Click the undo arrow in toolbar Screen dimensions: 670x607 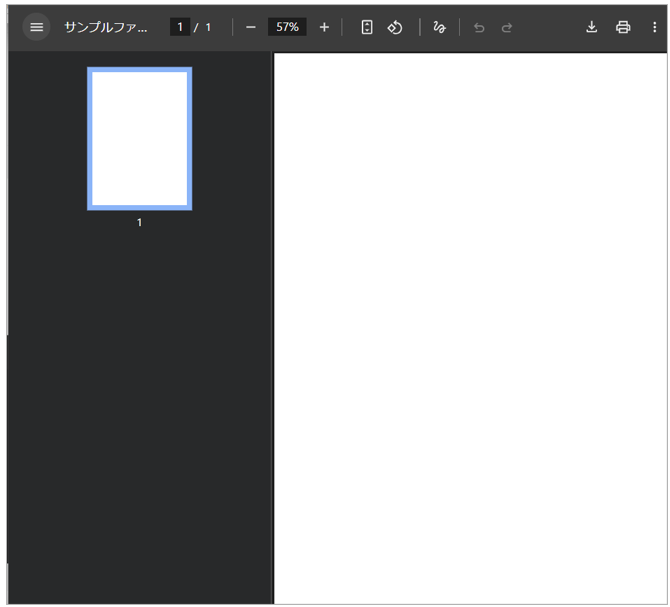479,27
